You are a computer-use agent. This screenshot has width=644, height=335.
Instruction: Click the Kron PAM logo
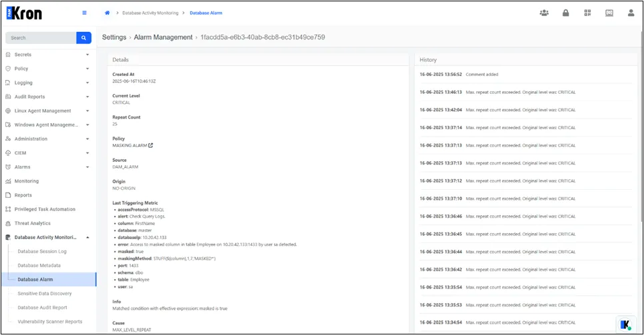(x=24, y=13)
